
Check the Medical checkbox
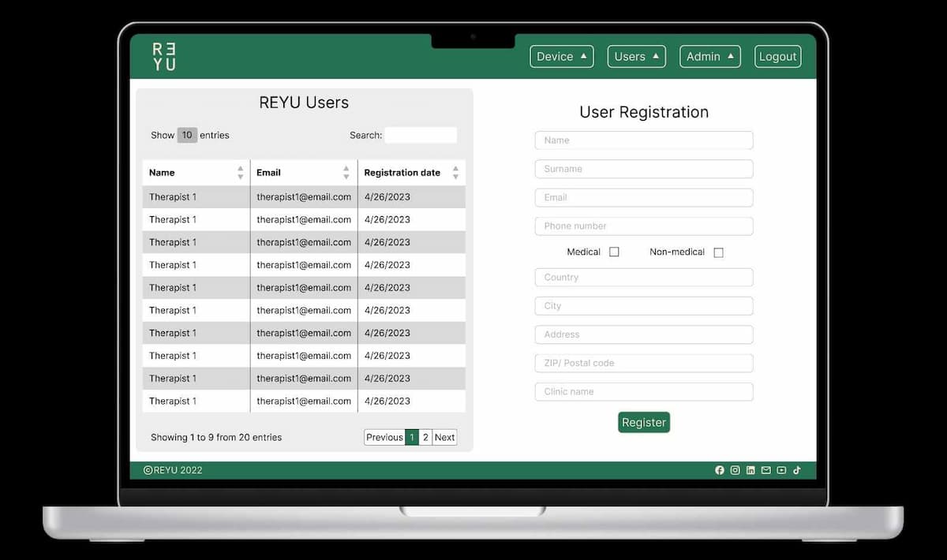[614, 252]
